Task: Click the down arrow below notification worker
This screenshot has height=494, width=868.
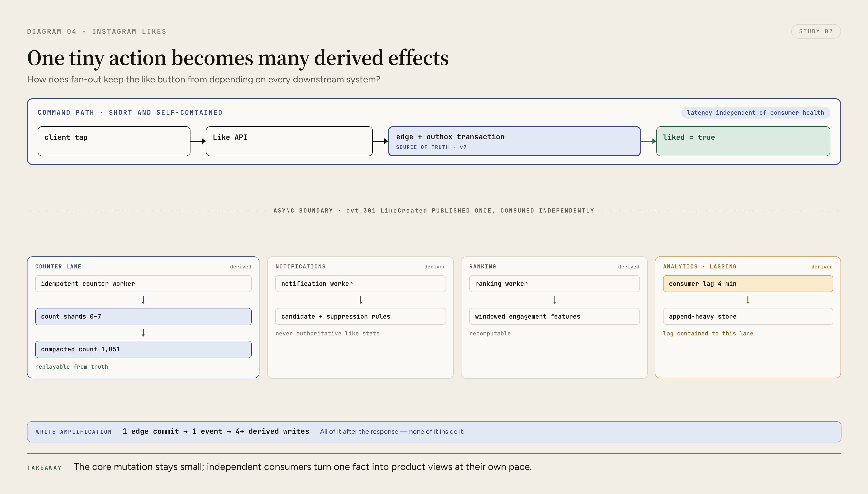Action: pos(360,300)
